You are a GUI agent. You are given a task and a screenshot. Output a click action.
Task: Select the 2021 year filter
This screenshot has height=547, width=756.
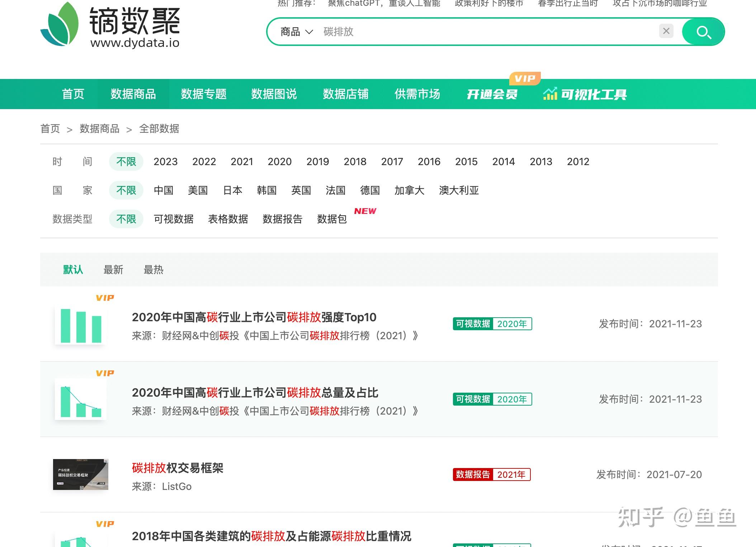click(242, 162)
